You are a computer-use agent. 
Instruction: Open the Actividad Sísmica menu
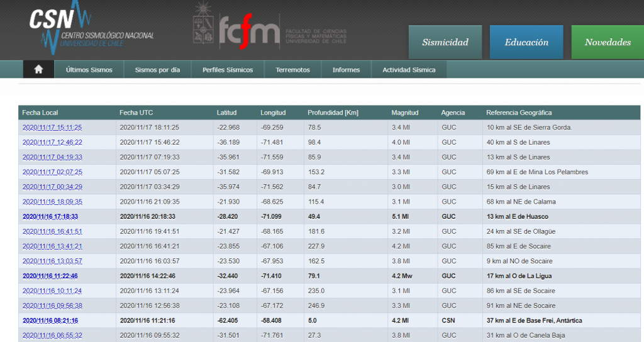click(409, 70)
